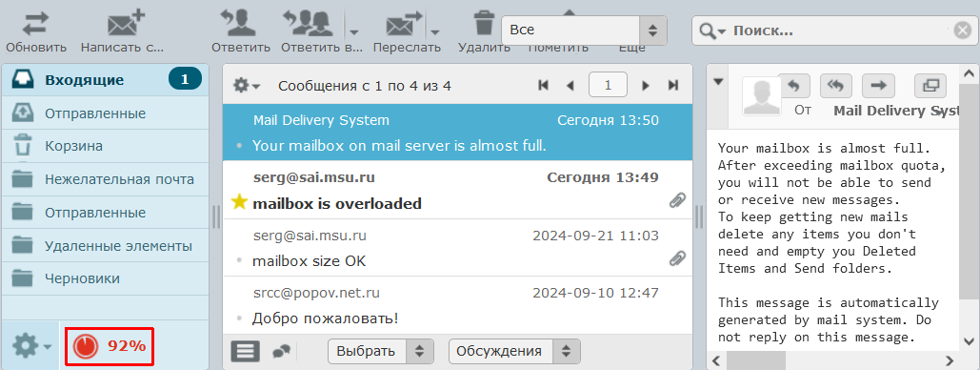Open the Удаленные элементы folder
The image size is (980, 370).
105,245
